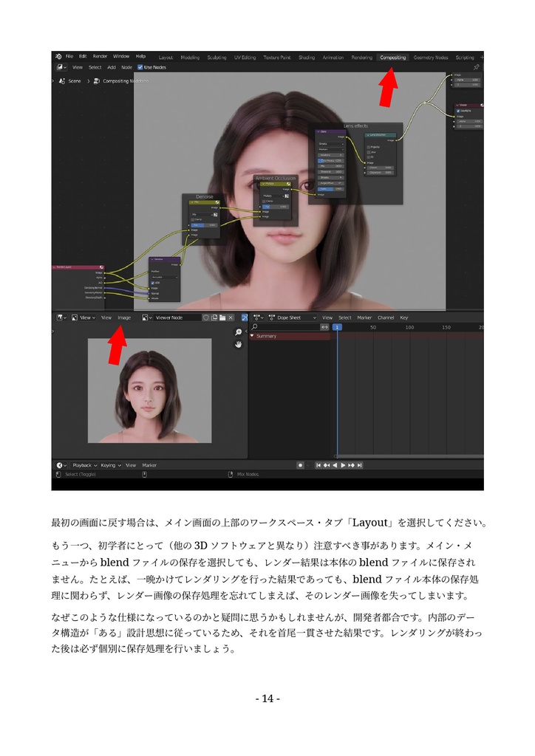The height and width of the screenshot is (756, 535).
Task: Open Denoise prefilter Accurate dropdown
Action: pos(165,278)
